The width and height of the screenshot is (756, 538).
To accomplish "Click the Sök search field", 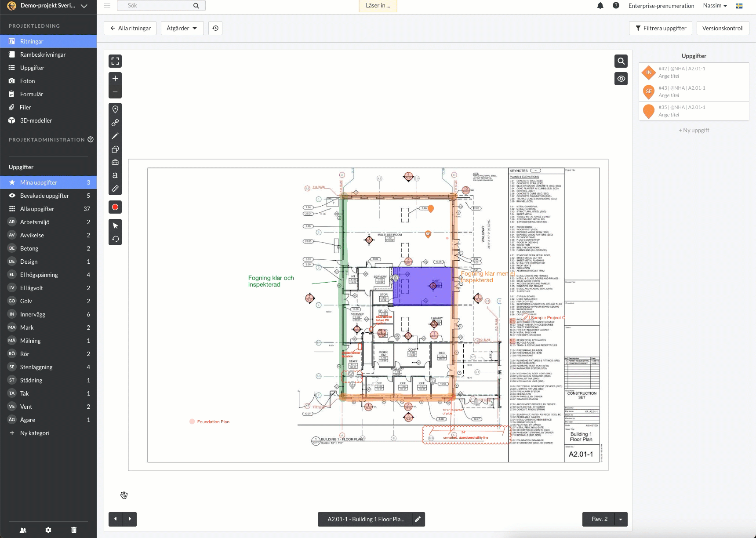I will (161, 6).
